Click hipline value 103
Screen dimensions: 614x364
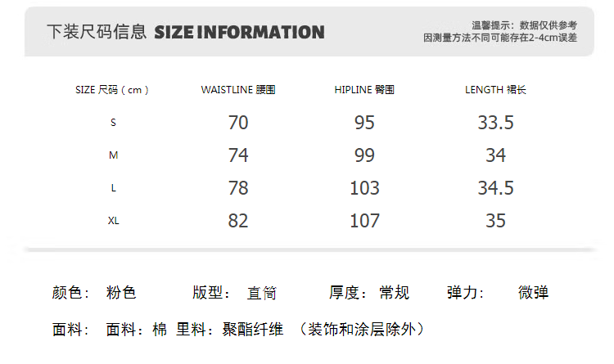(x=364, y=188)
